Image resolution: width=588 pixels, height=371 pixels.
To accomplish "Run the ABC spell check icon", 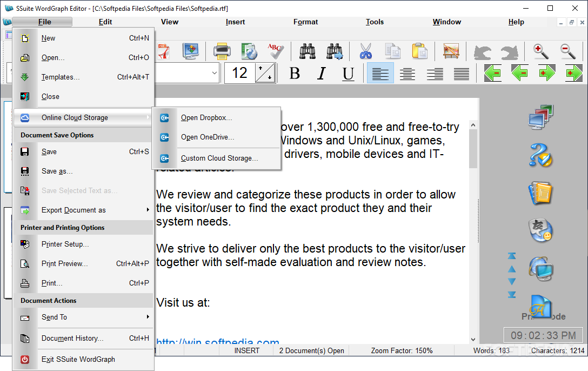I will (x=276, y=51).
